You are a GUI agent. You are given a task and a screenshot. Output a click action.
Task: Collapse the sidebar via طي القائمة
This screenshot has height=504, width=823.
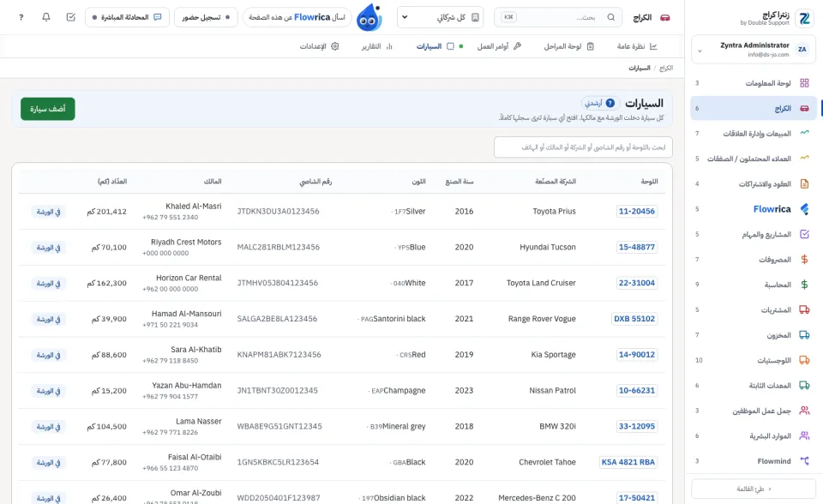pyautogui.click(x=754, y=489)
